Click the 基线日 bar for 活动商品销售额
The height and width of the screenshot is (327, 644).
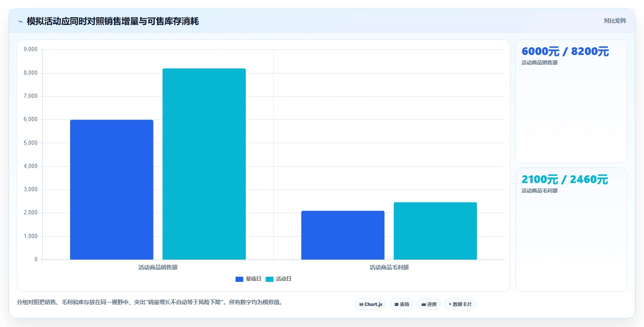pyautogui.click(x=112, y=189)
